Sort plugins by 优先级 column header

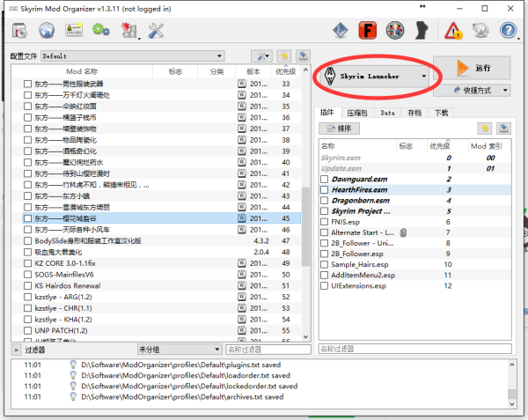(440, 146)
